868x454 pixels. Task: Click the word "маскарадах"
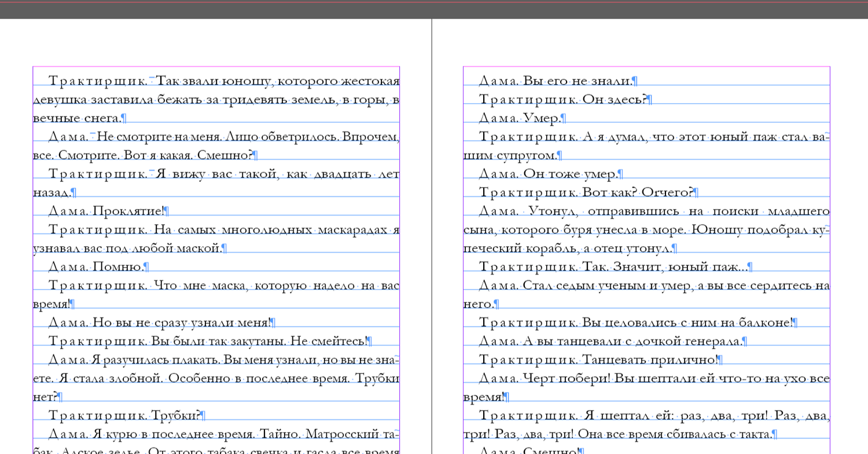[x=353, y=230]
